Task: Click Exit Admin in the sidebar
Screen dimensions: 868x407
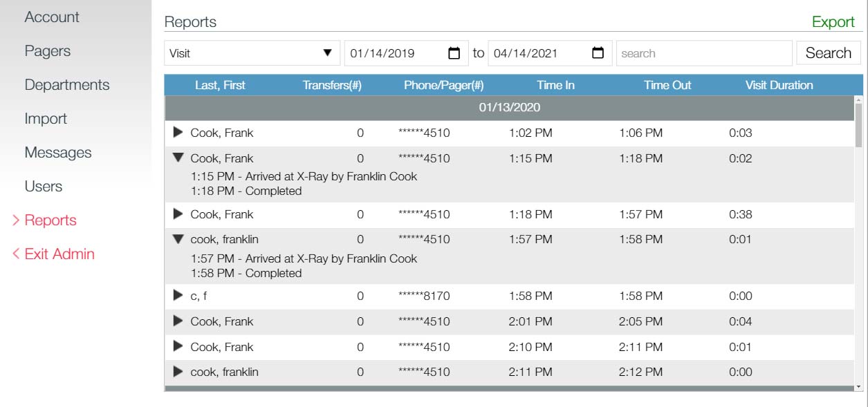Action: click(x=59, y=254)
